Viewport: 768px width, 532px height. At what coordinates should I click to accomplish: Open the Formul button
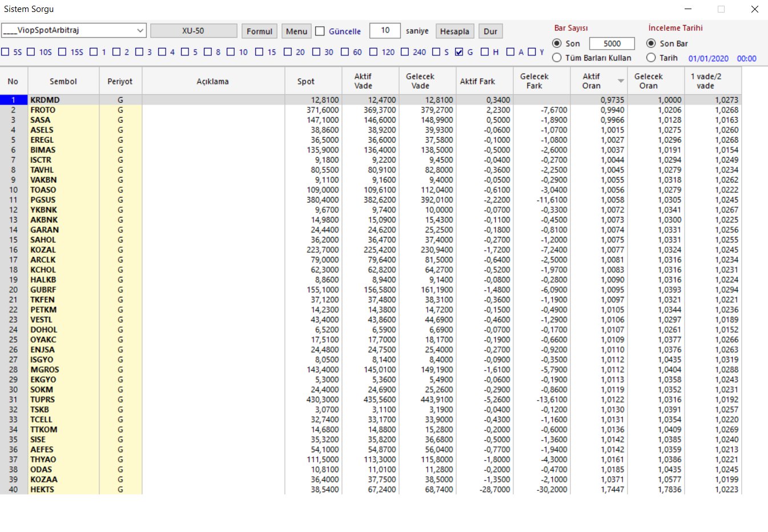(x=259, y=31)
